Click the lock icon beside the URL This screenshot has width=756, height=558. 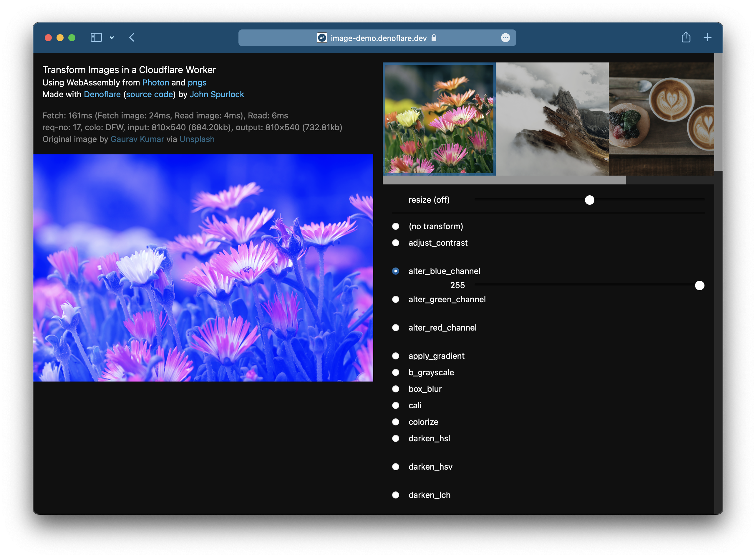434,38
